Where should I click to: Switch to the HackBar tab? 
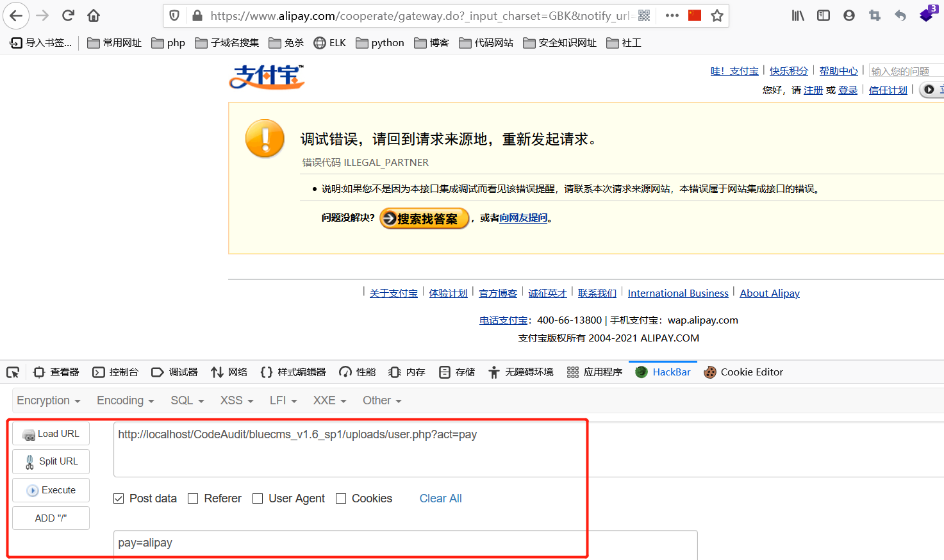663,372
